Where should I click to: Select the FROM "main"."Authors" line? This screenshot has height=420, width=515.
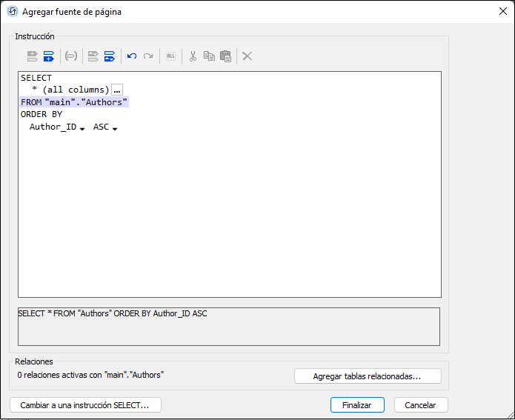[74, 102]
